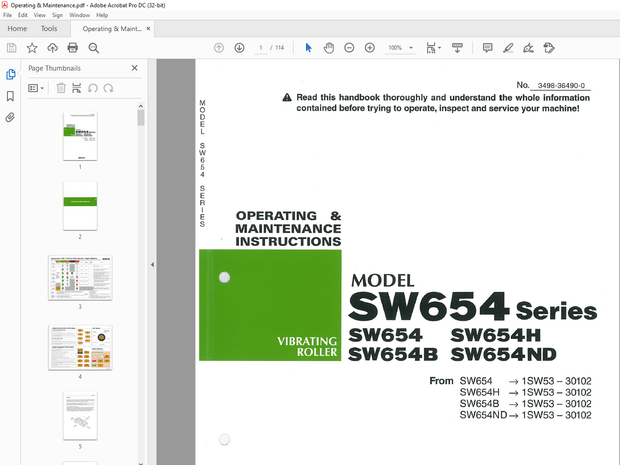
Task: Click the SW654ND model text
Action: [503, 354]
